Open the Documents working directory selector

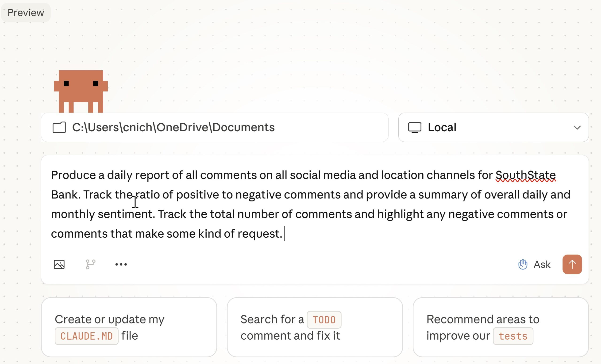pyautogui.click(x=173, y=127)
